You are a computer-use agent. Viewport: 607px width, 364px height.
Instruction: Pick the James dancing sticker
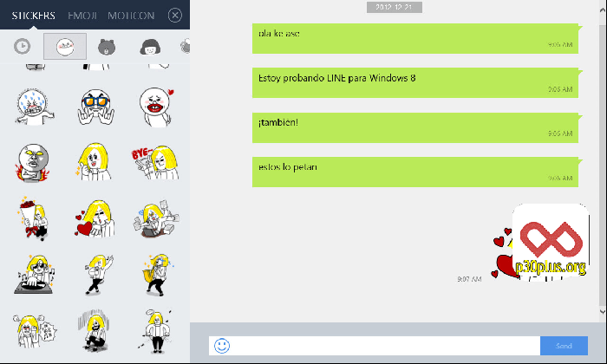(99, 275)
